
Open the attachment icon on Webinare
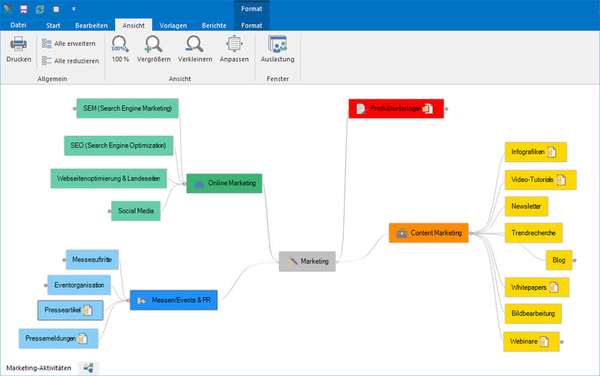(544, 342)
